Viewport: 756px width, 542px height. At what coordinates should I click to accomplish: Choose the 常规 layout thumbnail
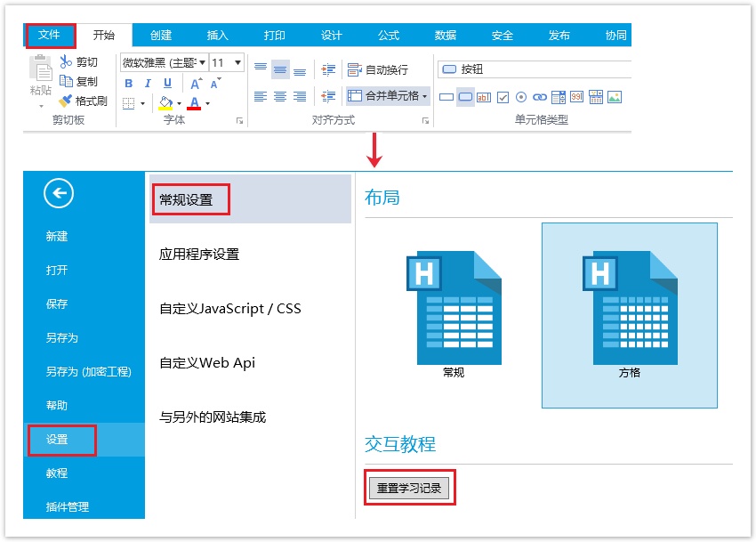(x=454, y=315)
